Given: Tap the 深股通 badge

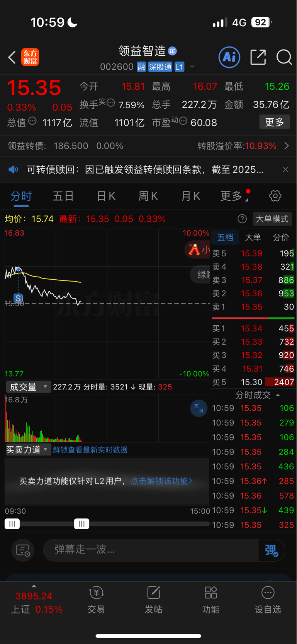Looking at the screenshot, I should coord(160,67).
